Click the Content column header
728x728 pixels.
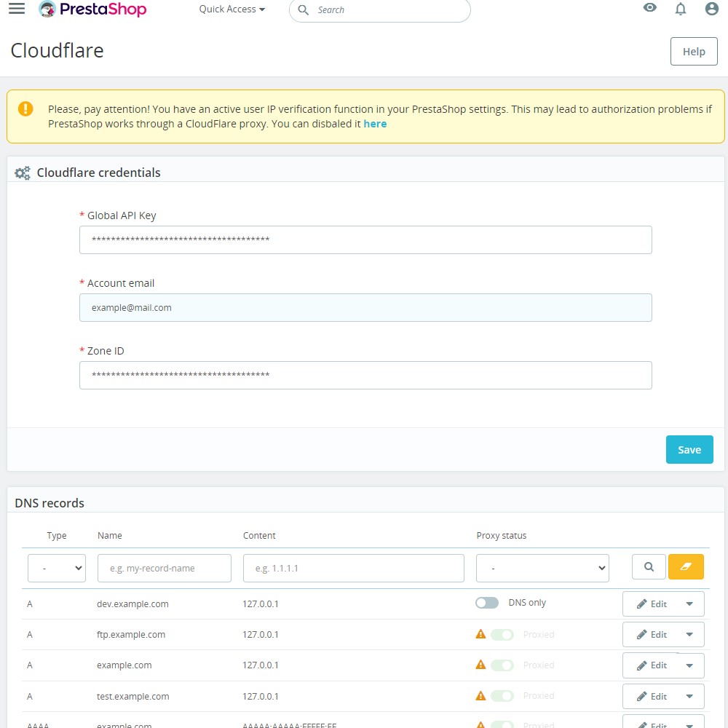pos(259,535)
